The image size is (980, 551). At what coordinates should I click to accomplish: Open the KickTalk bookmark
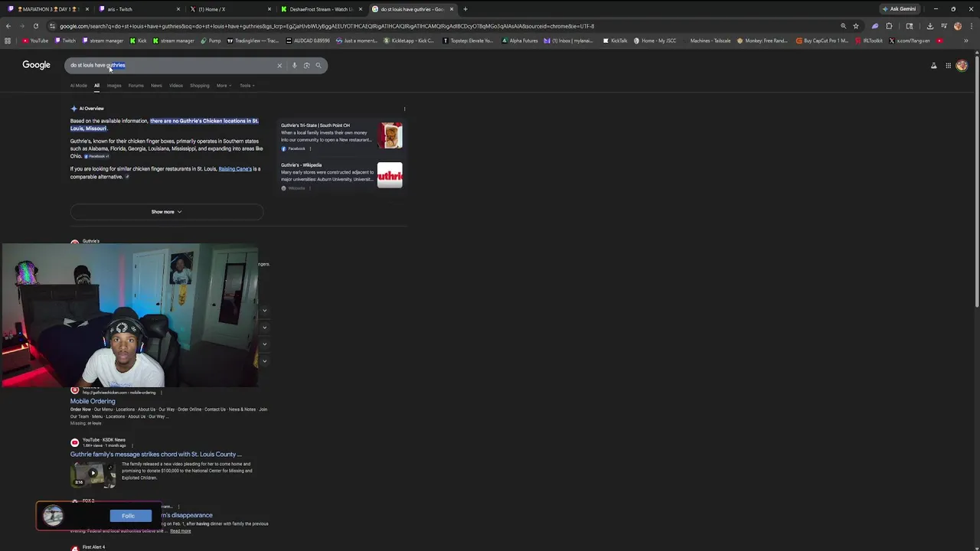point(615,41)
